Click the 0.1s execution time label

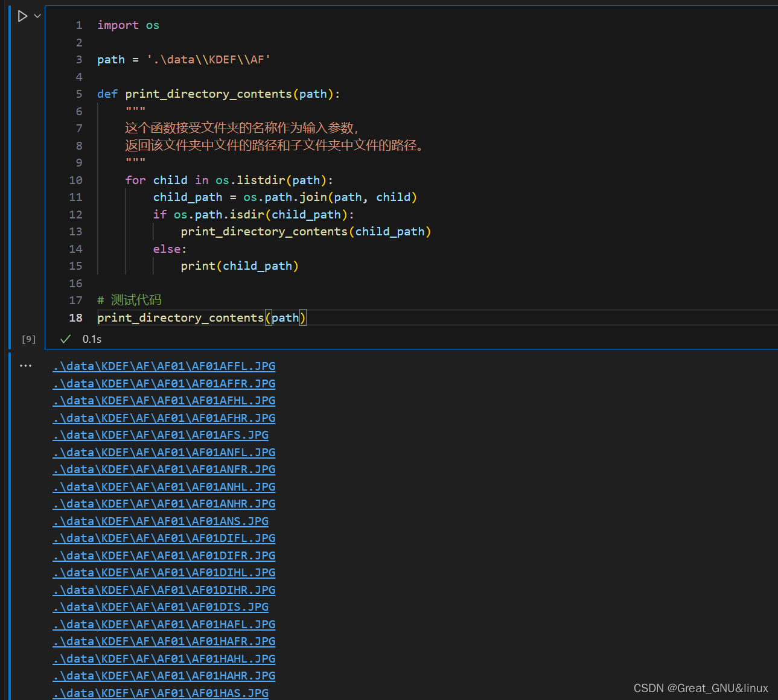(x=92, y=339)
